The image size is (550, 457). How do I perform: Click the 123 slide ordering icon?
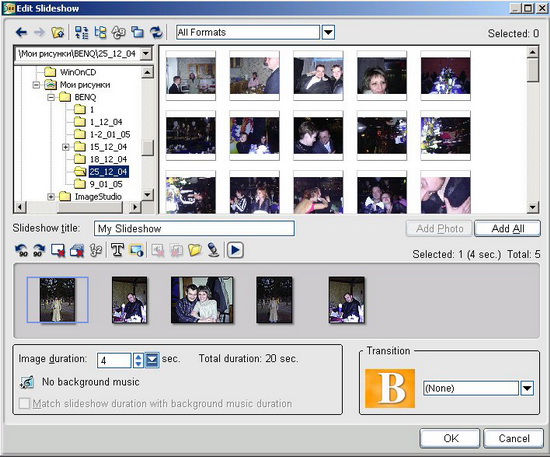[96, 250]
